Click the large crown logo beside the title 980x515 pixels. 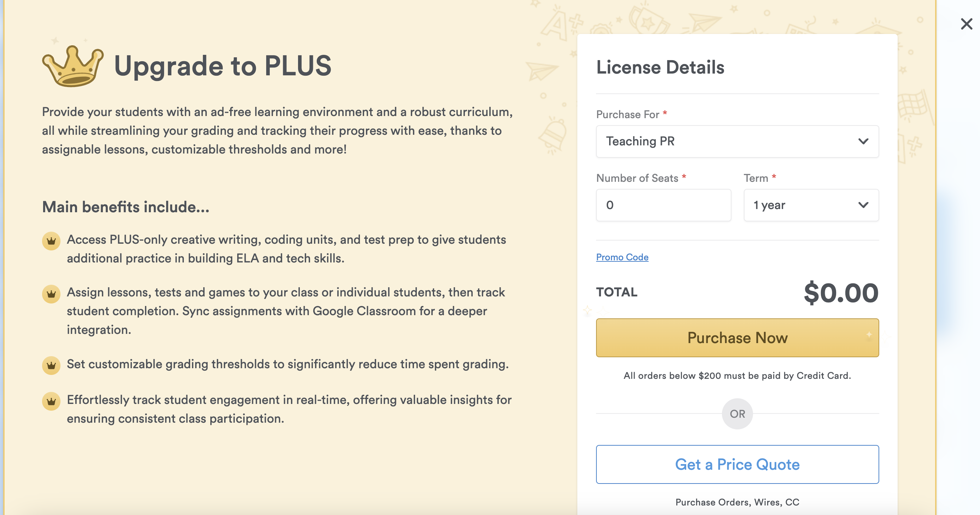tap(72, 66)
